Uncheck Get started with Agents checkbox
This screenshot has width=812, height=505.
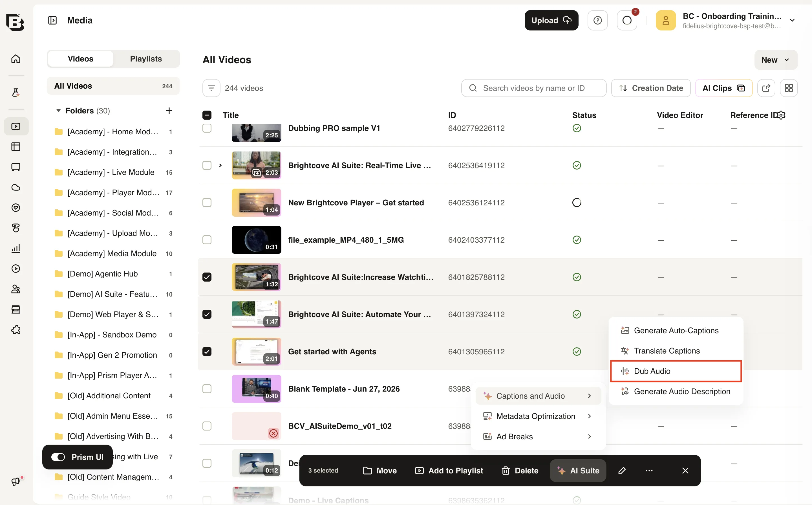(207, 352)
